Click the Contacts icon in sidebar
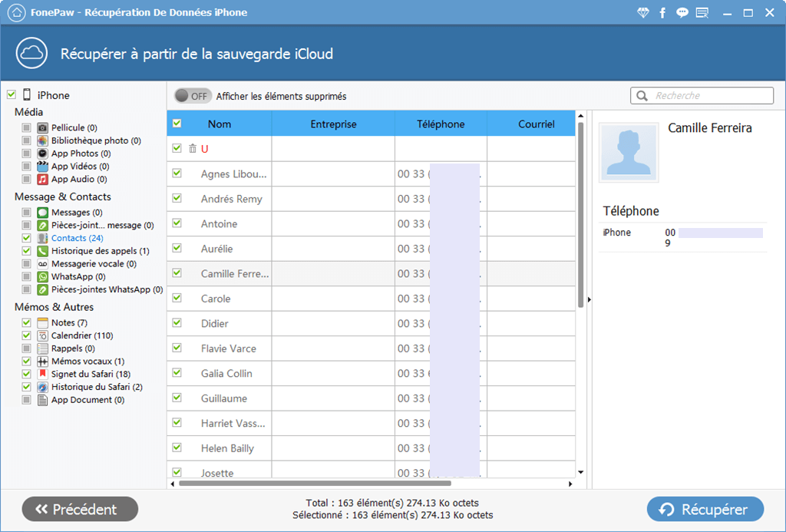This screenshot has width=786, height=532. pyautogui.click(x=43, y=238)
